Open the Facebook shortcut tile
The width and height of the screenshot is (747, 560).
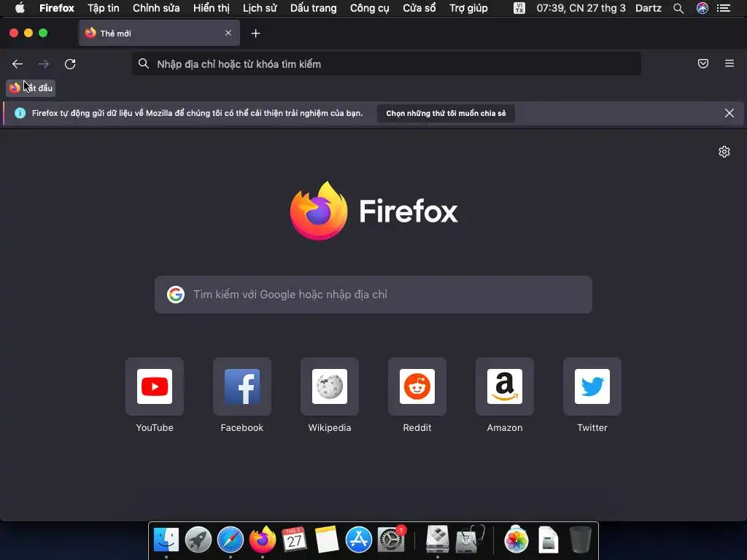(x=242, y=386)
